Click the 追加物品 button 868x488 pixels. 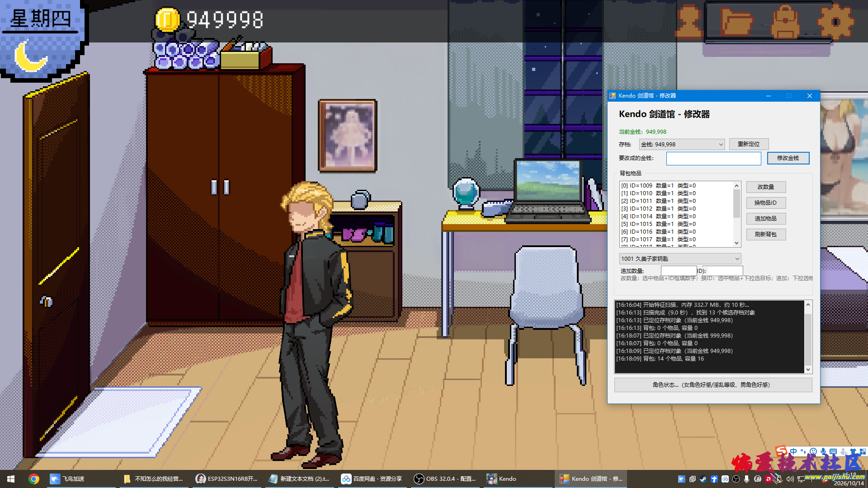[x=766, y=219]
